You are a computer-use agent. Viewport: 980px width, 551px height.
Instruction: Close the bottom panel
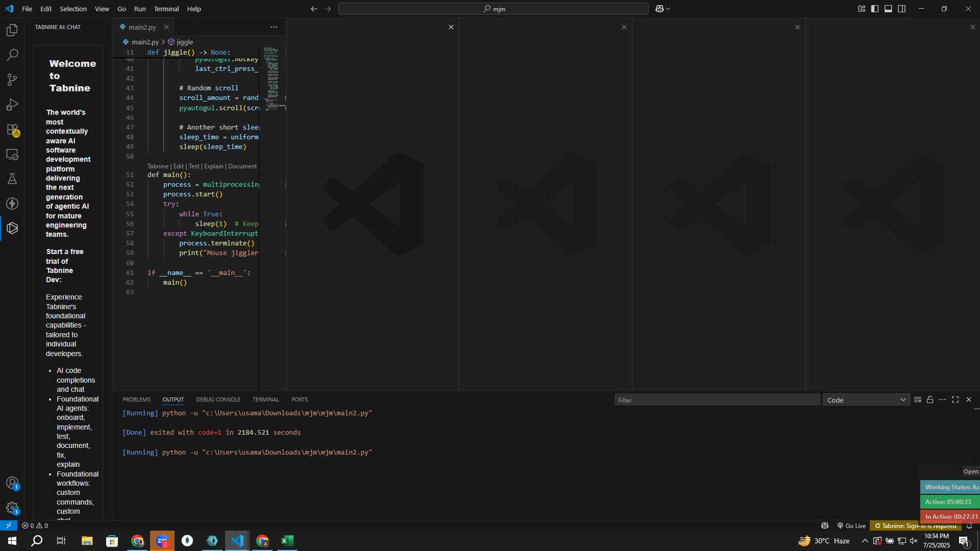pyautogui.click(x=969, y=399)
